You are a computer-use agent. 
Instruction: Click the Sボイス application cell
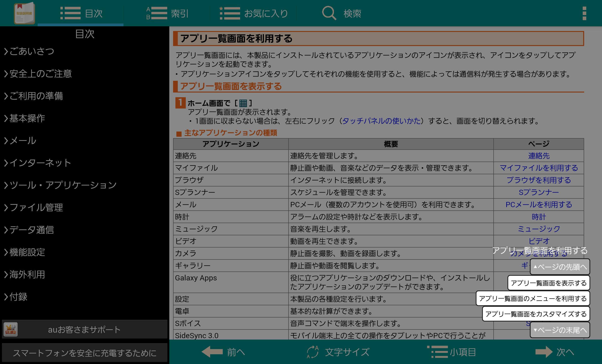tap(231, 324)
